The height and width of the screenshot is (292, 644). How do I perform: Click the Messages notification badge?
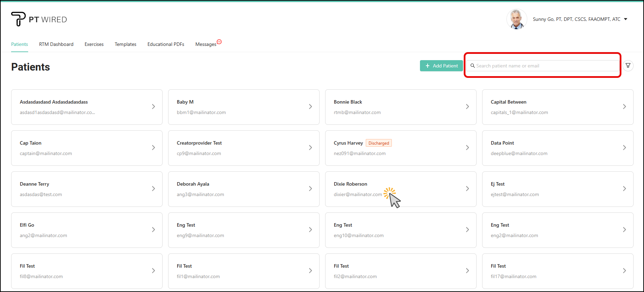tap(219, 42)
